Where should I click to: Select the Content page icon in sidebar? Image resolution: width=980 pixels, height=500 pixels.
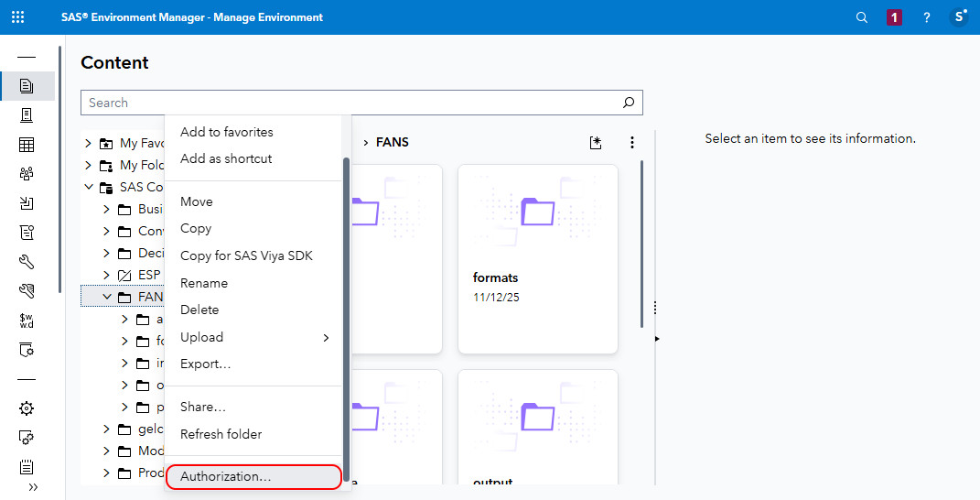coord(27,86)
